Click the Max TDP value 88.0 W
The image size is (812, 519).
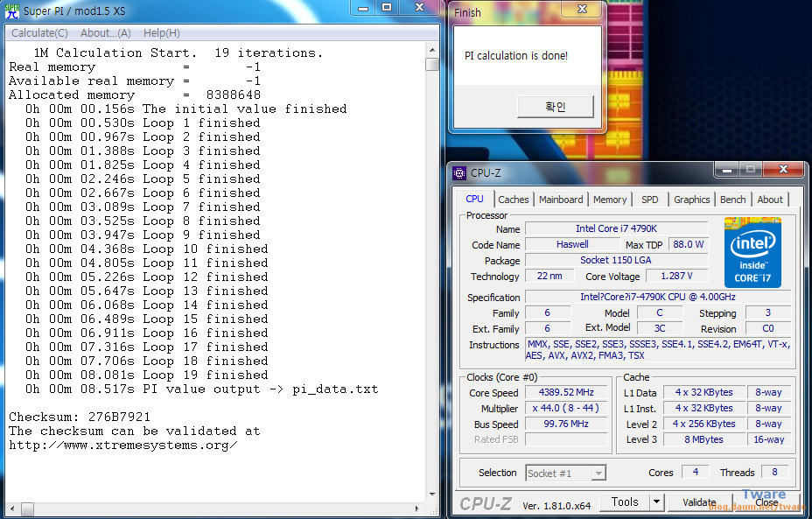(x=689, y=244)
